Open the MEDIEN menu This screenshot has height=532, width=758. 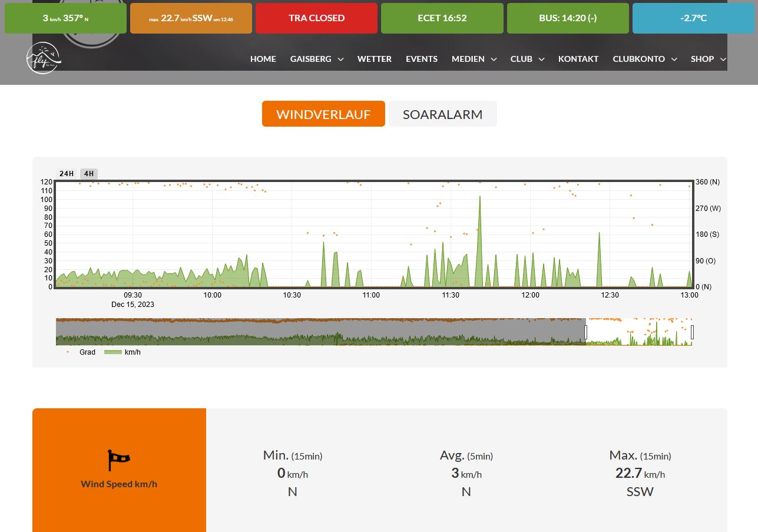coord(468,59)
